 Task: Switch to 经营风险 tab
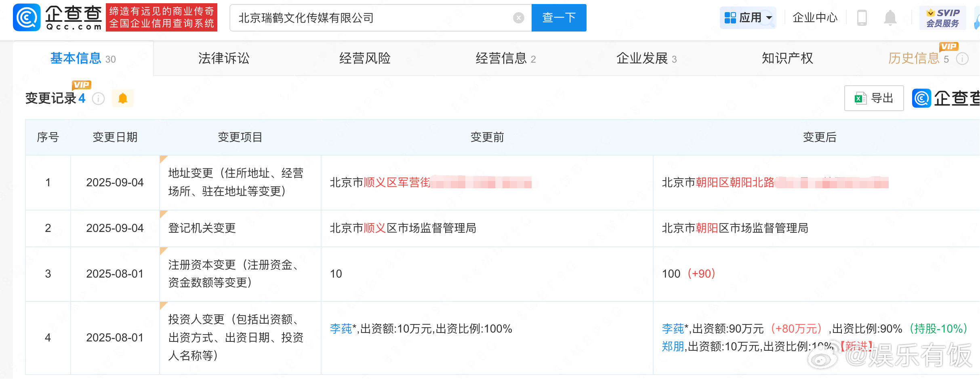[365, 59]
